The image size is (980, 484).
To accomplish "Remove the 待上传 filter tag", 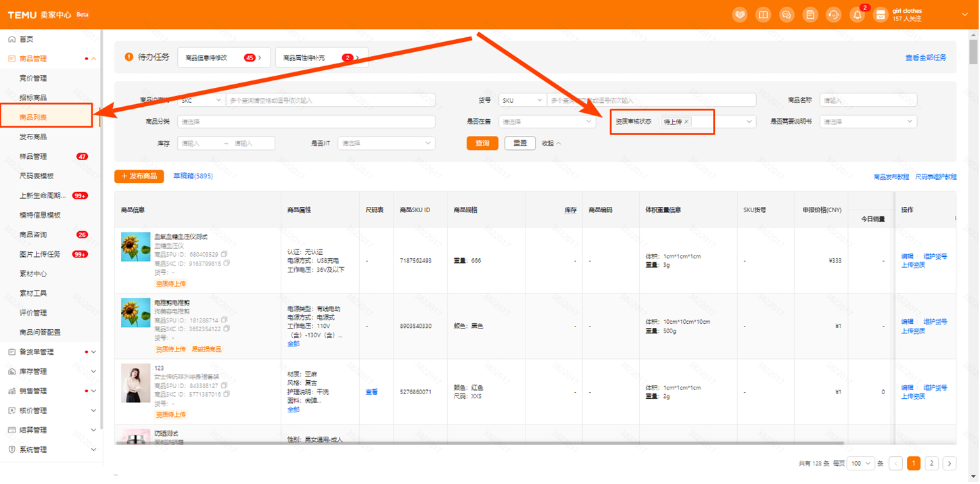I will tap(686, 122).
